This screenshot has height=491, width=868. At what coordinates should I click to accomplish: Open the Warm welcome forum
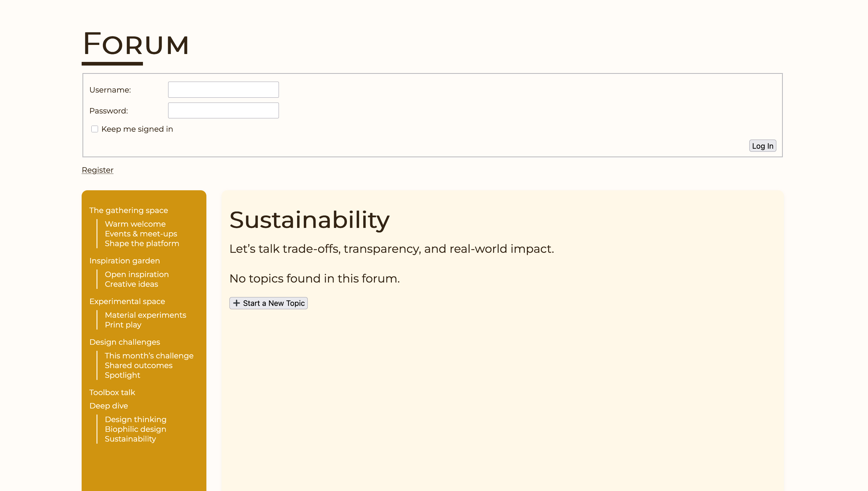pos(135,224)
